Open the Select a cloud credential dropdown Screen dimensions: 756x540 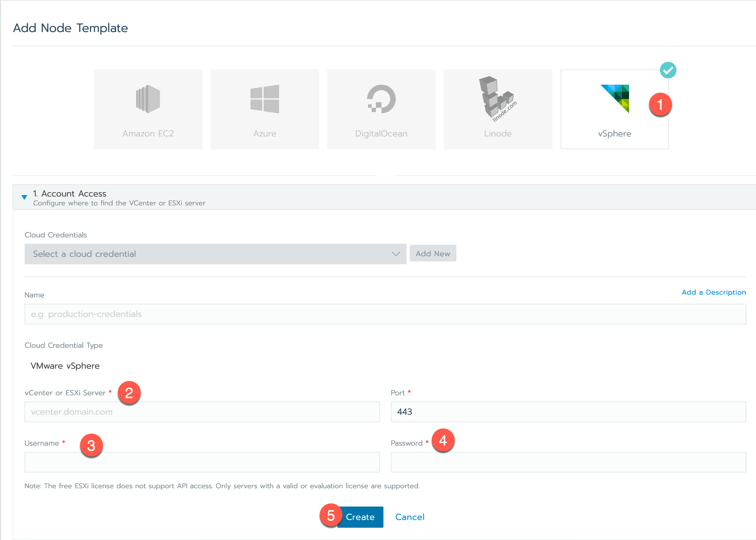click(x=215, y=254)
